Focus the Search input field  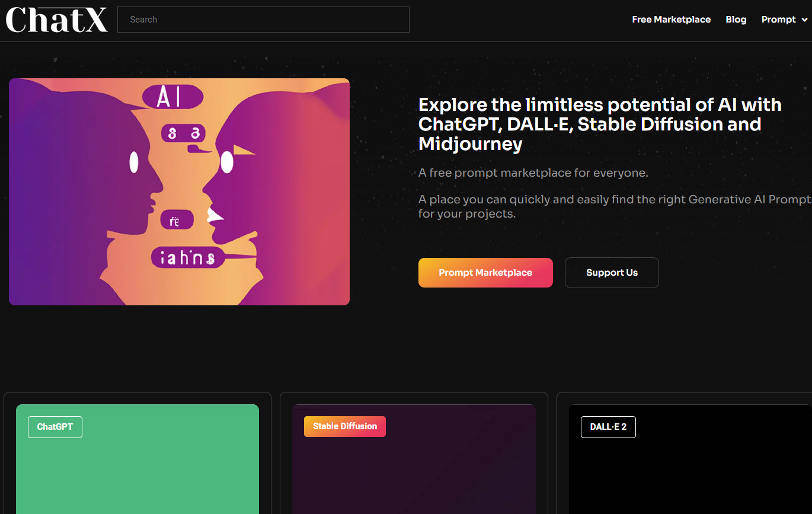(x=263, y=20)
